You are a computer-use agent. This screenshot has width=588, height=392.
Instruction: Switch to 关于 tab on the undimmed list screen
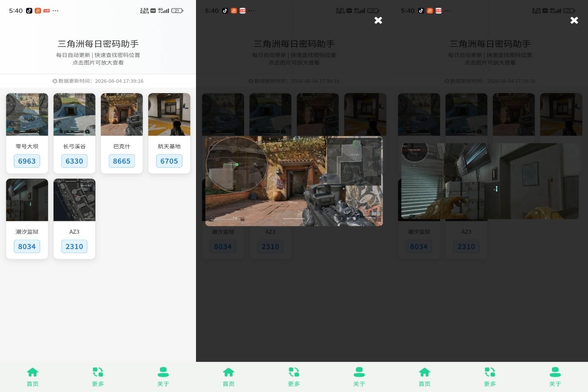[163, 377]
